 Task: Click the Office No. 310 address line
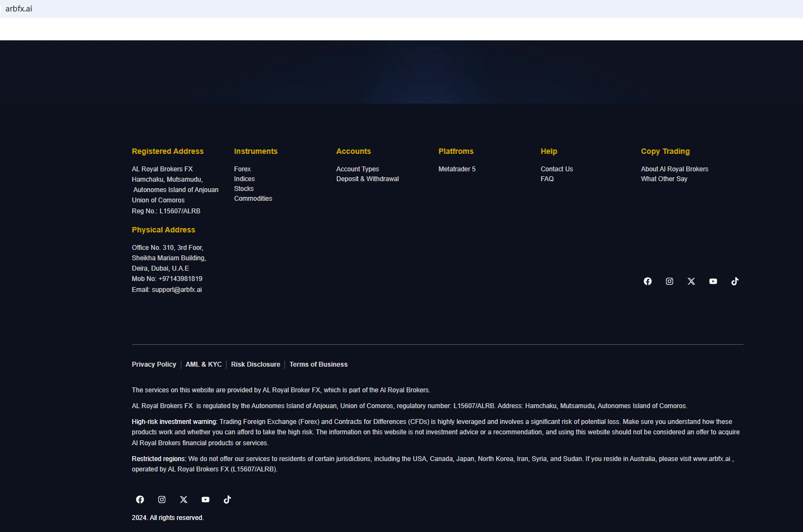168,248
